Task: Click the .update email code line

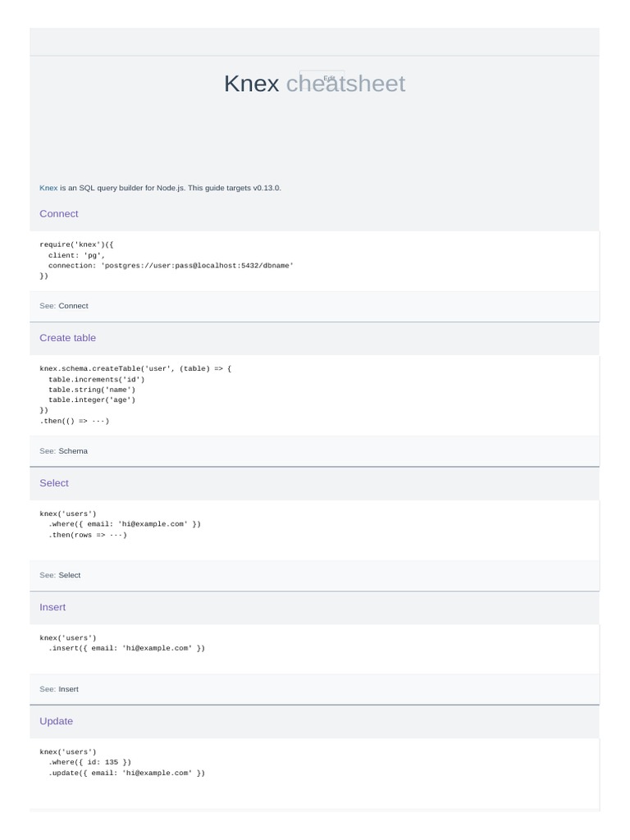Action: point(126,773)
